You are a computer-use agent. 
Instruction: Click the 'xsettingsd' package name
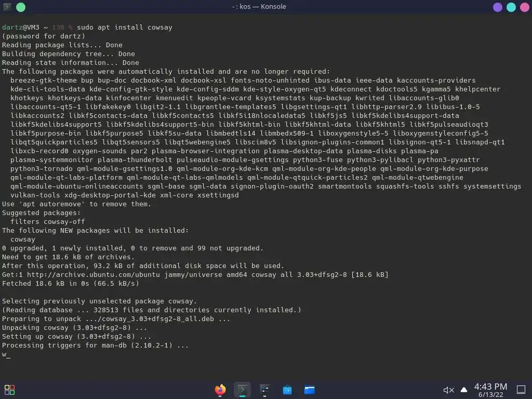pos(218,195)
